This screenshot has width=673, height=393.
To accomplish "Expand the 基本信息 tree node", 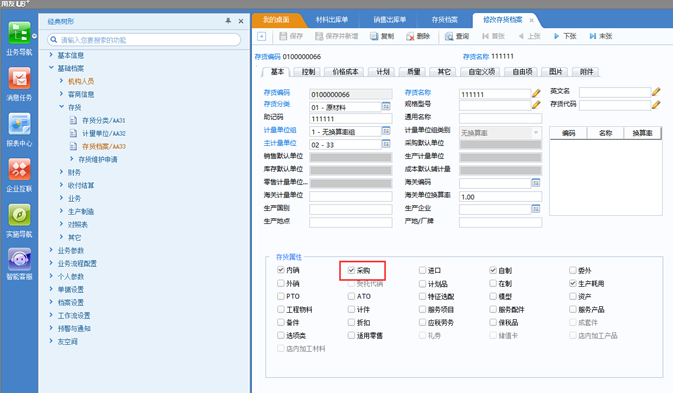I will tap(51, 55).
